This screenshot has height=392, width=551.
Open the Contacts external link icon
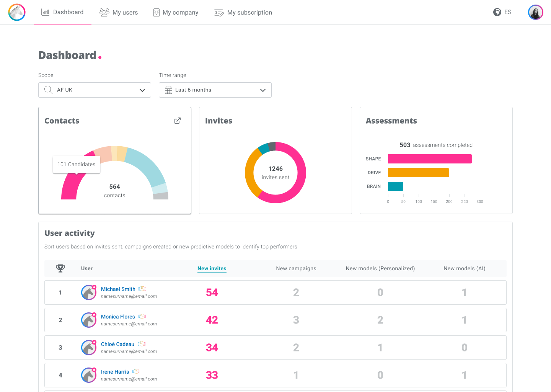coord(178,121)
